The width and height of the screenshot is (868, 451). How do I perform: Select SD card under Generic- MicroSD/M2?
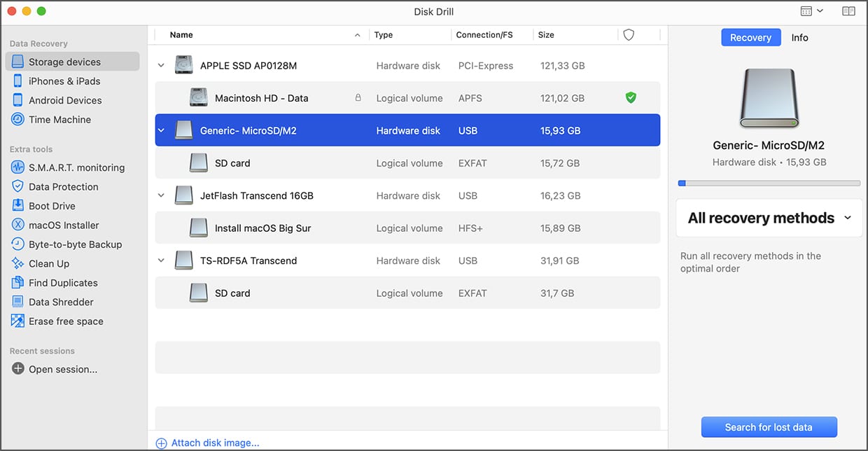(407, 163)
